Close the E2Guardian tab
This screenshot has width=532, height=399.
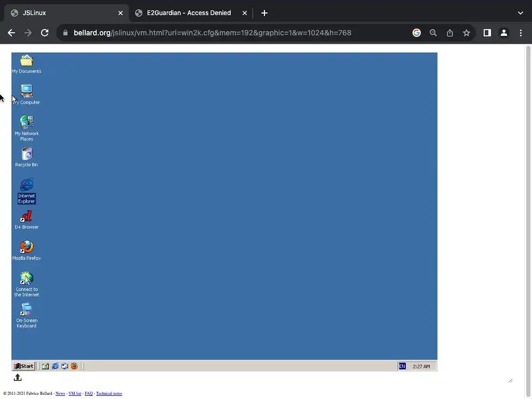coord(245,13)
